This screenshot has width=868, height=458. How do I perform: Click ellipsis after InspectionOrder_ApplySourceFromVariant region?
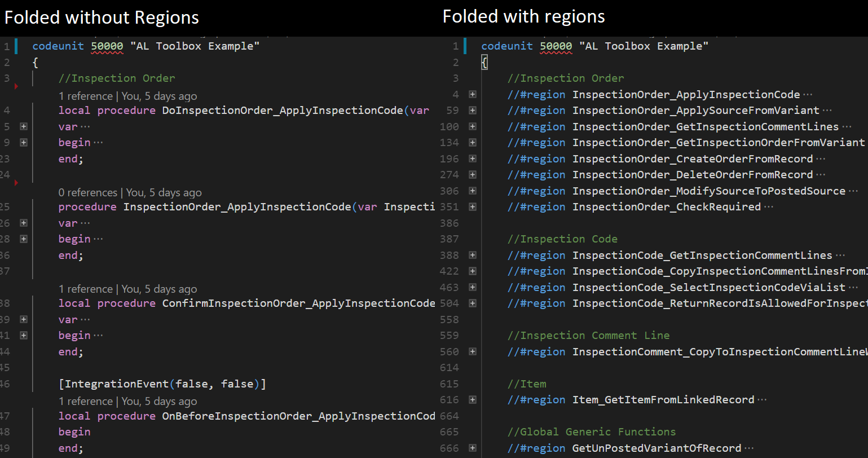(827, 111)
